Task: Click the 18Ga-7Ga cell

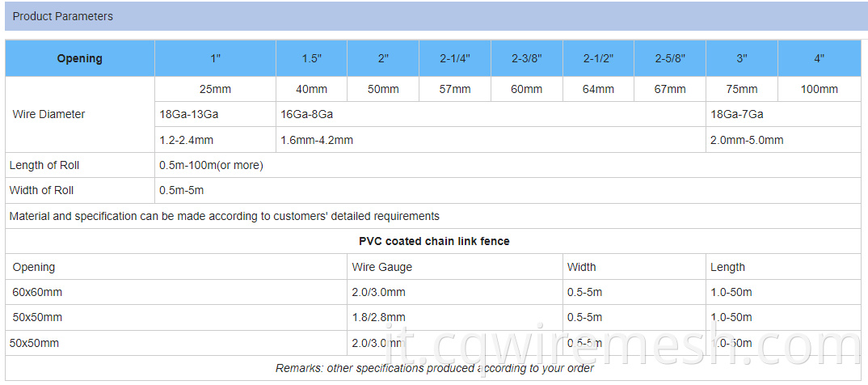Action: pyautogui.click(x=783, y=114)
